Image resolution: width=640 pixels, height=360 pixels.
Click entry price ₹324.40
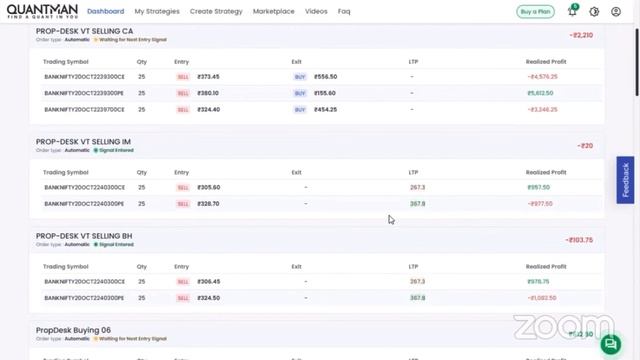point(209,109)
